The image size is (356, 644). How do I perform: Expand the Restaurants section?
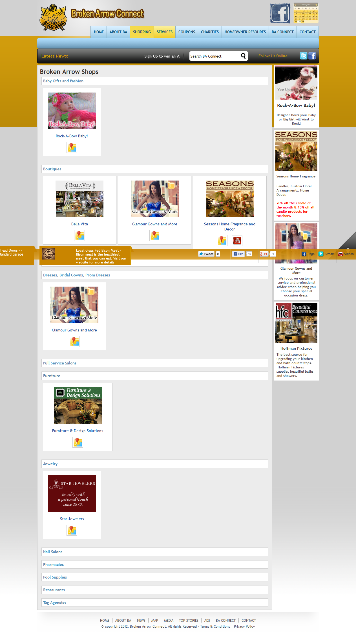point(155,590)
